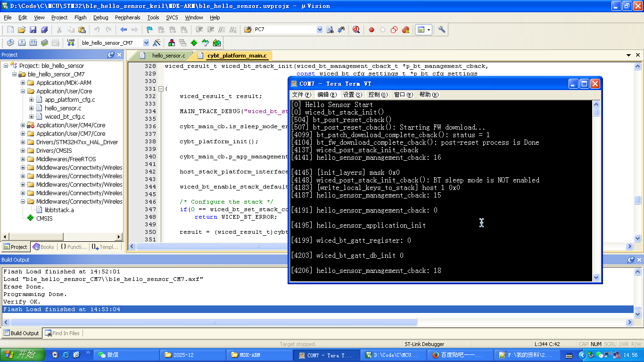This screenshot has height=362, width=644.
Task: Open the Peripherals menu
Action: pyautogui.click(x=127, y=17)
